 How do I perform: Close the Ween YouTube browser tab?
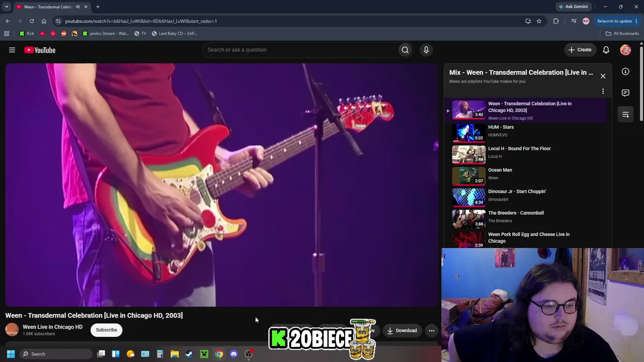pyautogui.click(x=86, y=7)
